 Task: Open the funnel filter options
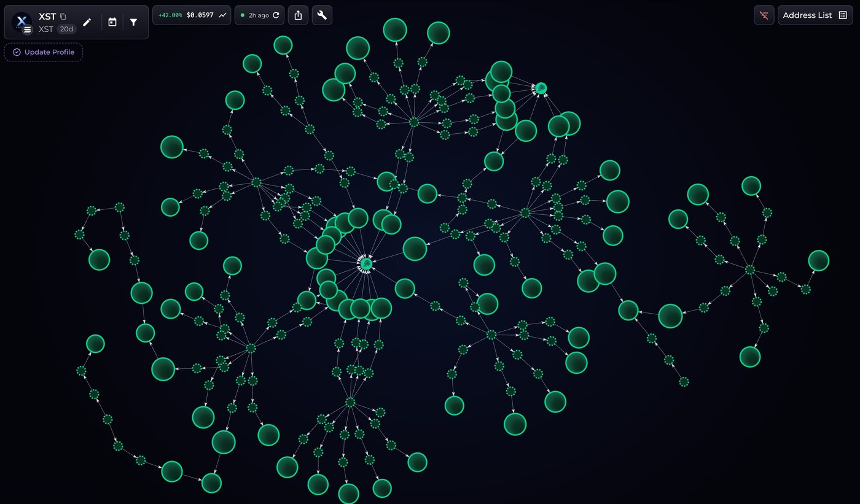133,22
